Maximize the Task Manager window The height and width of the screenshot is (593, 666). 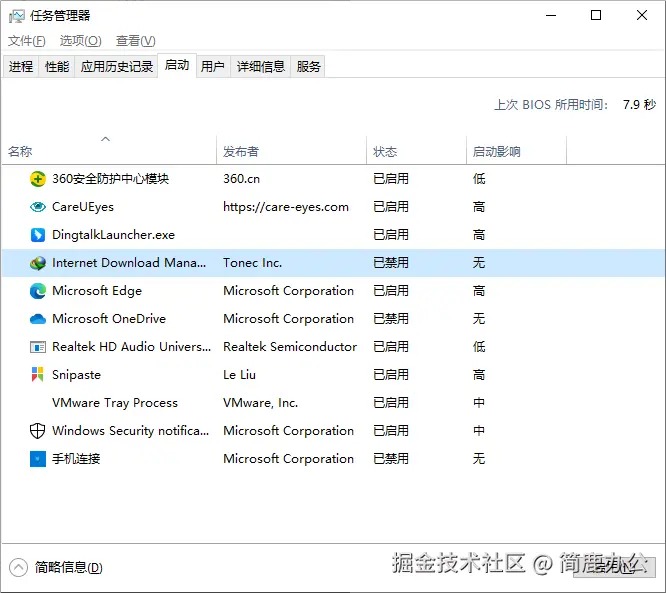point(596,16)
